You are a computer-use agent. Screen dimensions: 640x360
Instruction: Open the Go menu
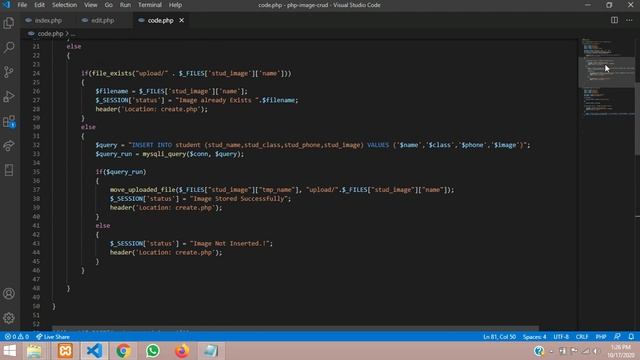(109, 5)
